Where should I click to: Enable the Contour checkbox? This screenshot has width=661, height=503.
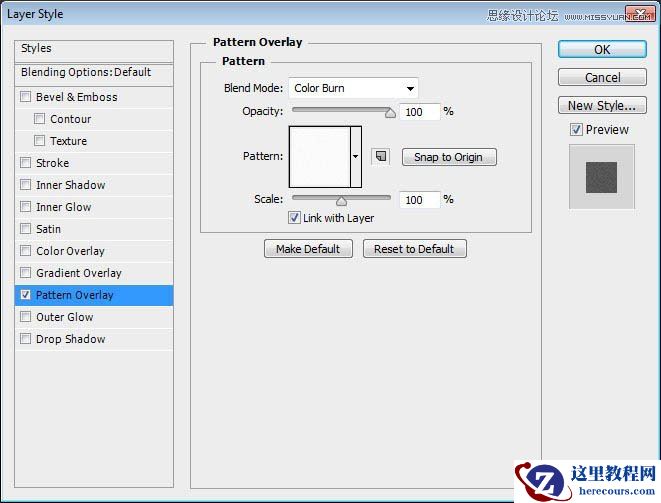pos(40,118)
